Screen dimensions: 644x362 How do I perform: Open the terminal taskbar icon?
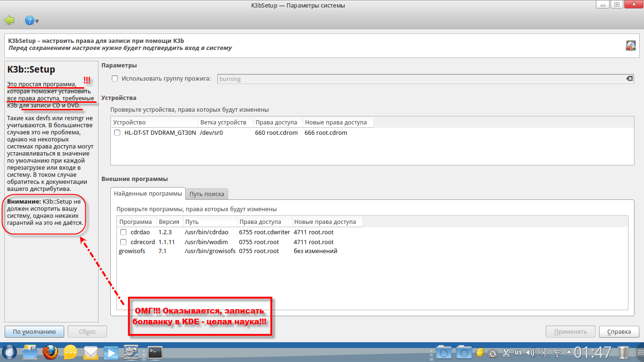[x=155, y=353]
